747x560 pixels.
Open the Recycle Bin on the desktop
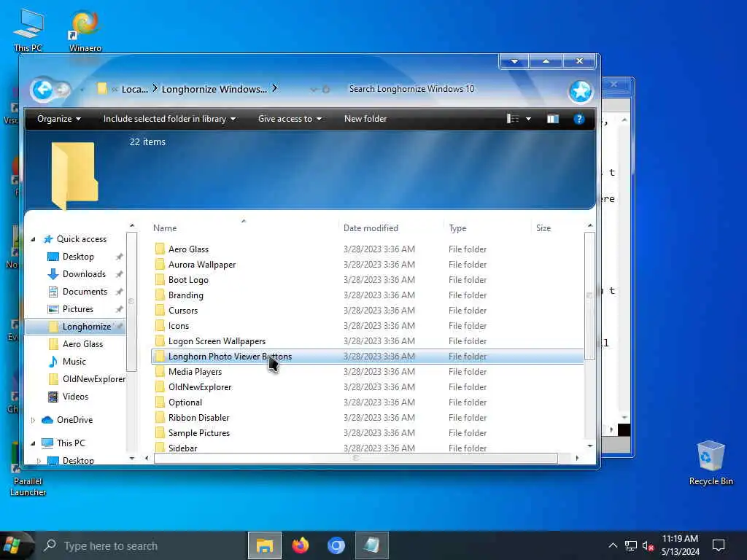[x=711, y=463]
